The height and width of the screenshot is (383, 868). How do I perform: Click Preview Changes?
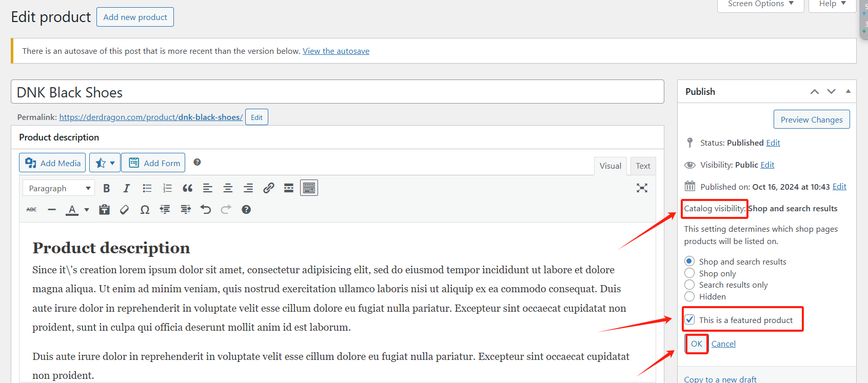pyautogui.click(x=812, y=119)
